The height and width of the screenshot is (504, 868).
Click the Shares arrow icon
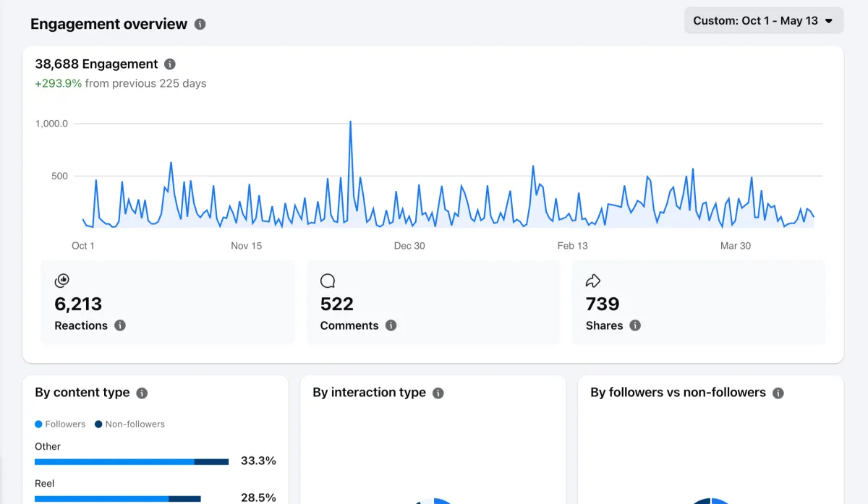pyautogui.click(x=593, y=281)
